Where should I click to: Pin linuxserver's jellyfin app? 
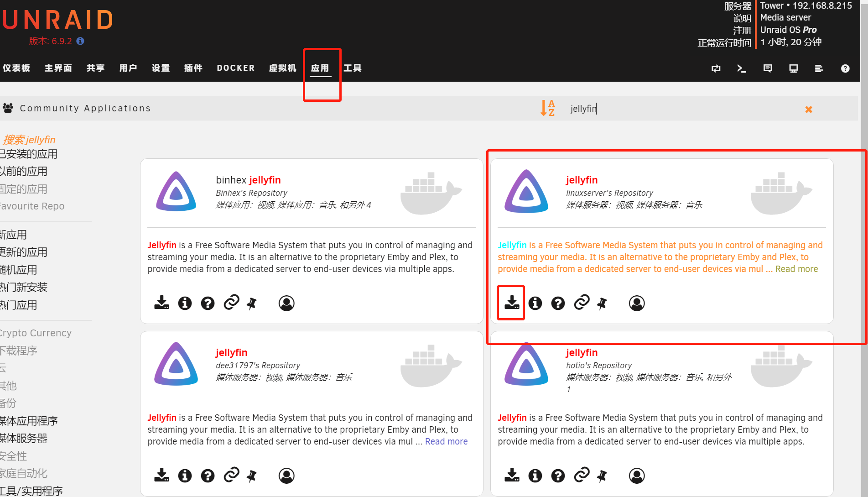click(602, 303)
